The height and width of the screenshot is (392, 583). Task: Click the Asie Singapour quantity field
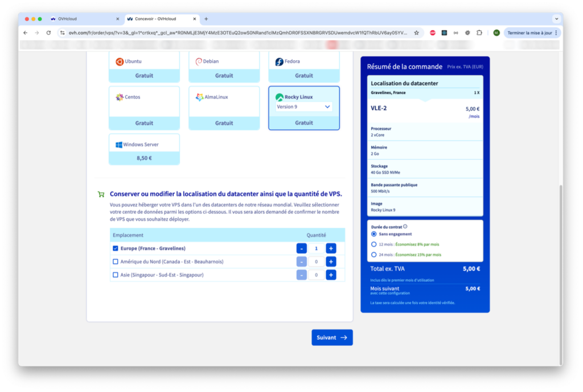317,275
